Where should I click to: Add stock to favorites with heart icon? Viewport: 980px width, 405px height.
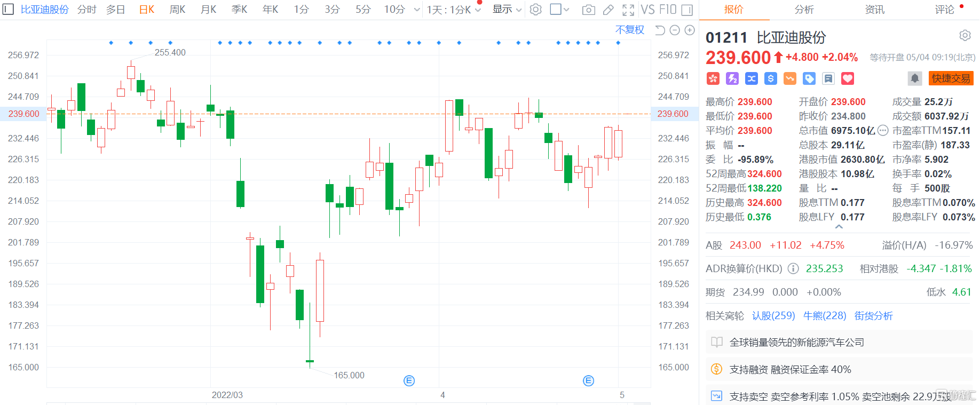point(848,78)
